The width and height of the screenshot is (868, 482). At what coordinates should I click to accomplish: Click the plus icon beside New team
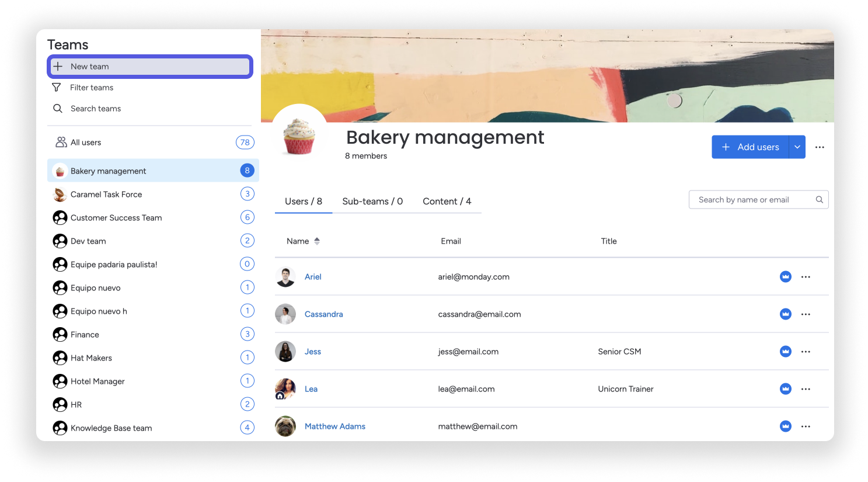58,67
